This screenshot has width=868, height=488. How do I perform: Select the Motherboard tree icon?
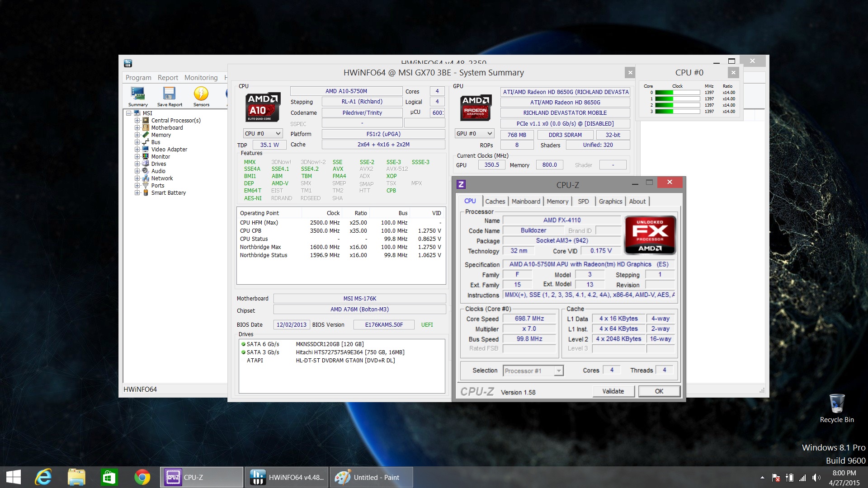[x=146, y=127]
